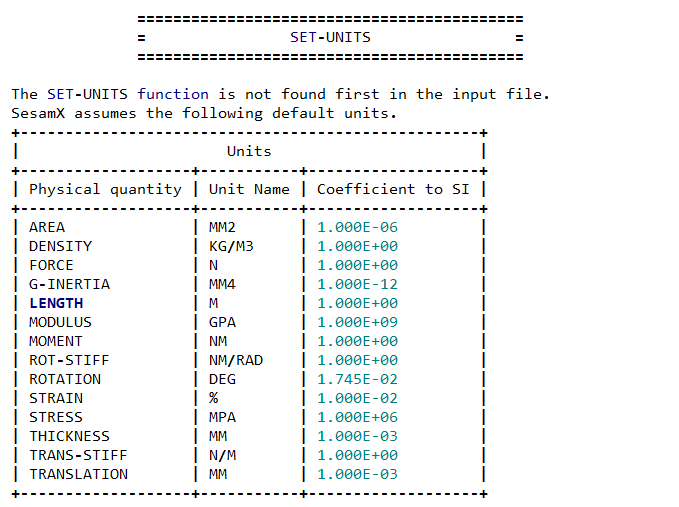Click the DEG unit name
Screen dimensions: 679x507
tap(222, 380)
